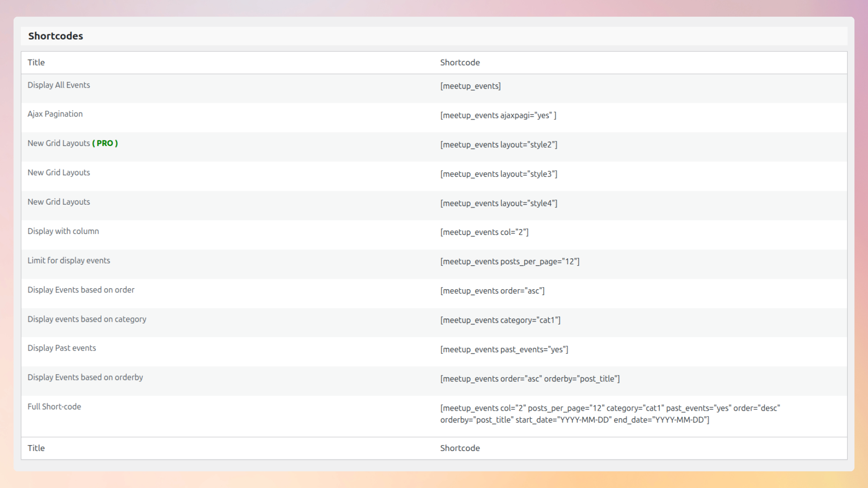Click the Shortcodes panel header

pyautogui.click(x=56, y=36)
